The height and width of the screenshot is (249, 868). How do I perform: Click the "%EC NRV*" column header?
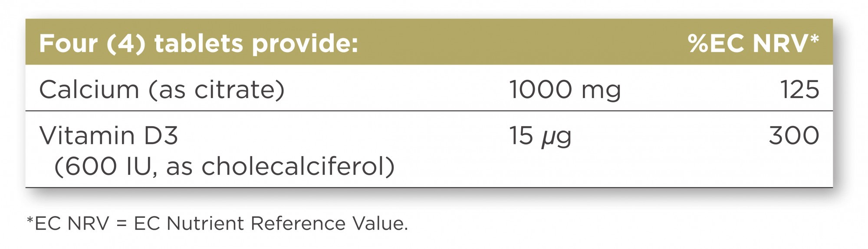753,44
